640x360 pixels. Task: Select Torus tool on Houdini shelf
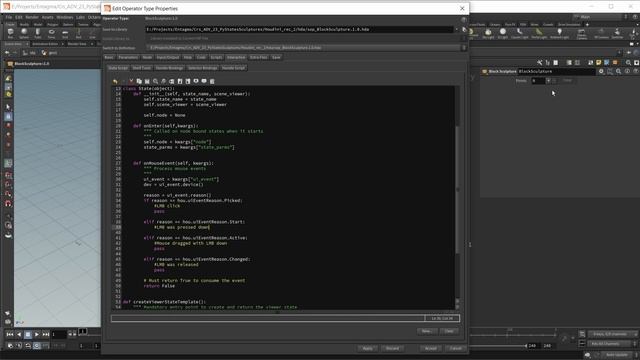tap(51, 33)
